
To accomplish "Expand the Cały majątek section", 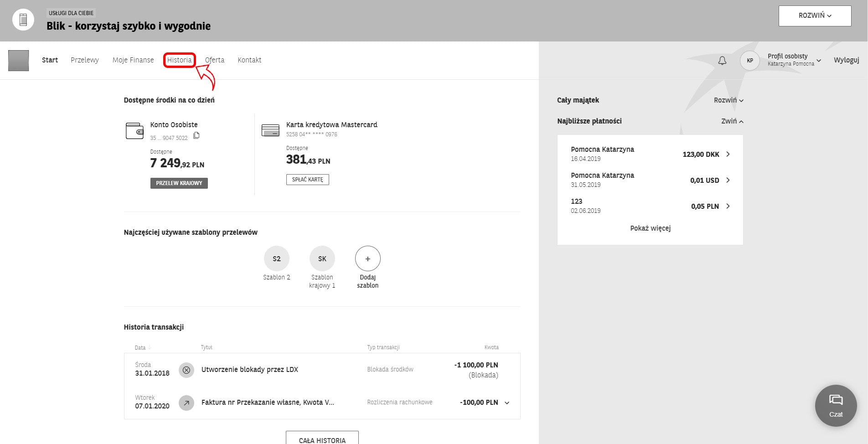I will pos(728,100).
